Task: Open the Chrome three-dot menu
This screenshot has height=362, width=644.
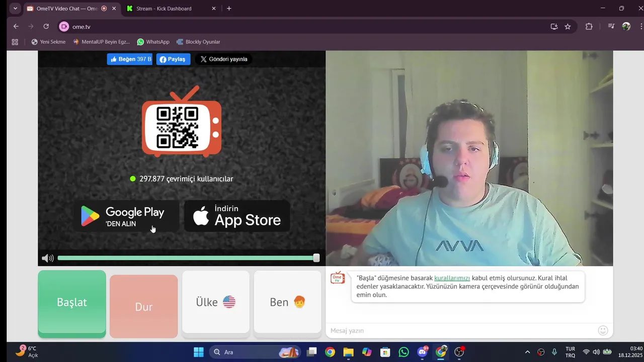Action: tap(641, 27)
